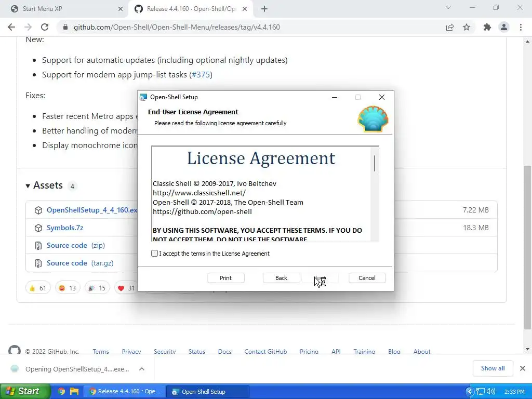Click the package icon beside Symbols.7z

coord(38,228)
